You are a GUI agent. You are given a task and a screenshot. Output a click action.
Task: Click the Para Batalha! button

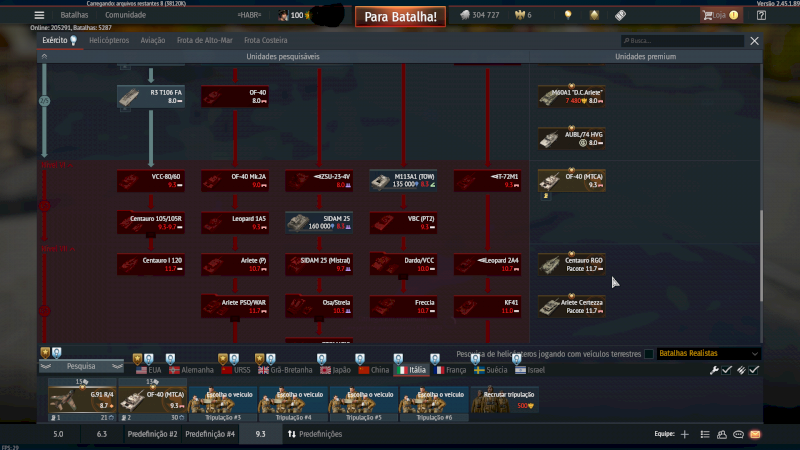click(400, 17)
